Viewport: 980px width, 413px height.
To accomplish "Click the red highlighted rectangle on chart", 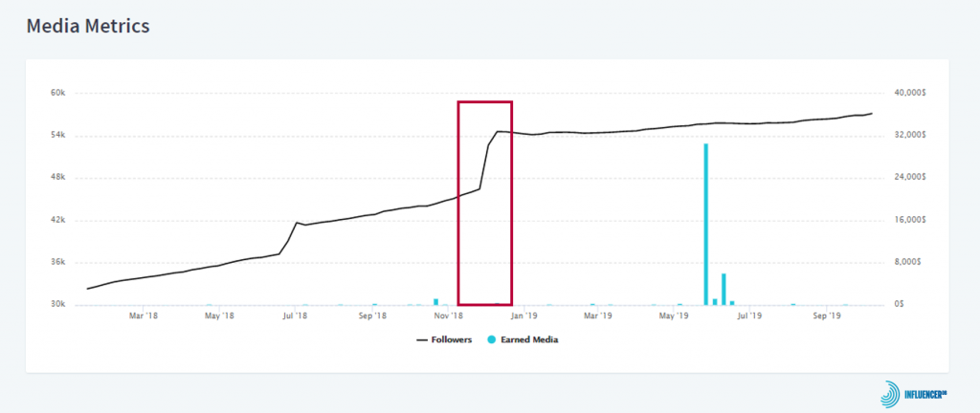I will tap(485, 202).
